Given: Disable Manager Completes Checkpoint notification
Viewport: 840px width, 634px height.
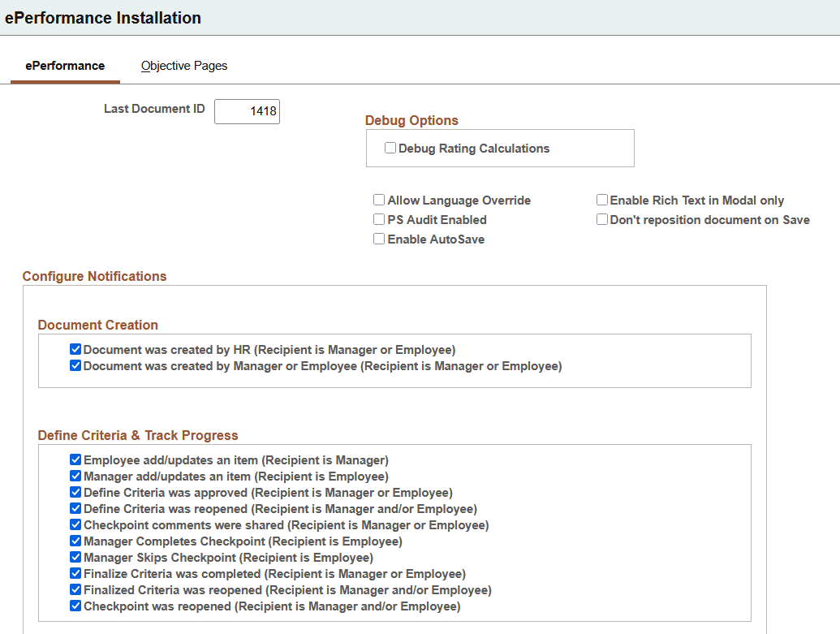Looking at the screenshot, I should [75, 541].
